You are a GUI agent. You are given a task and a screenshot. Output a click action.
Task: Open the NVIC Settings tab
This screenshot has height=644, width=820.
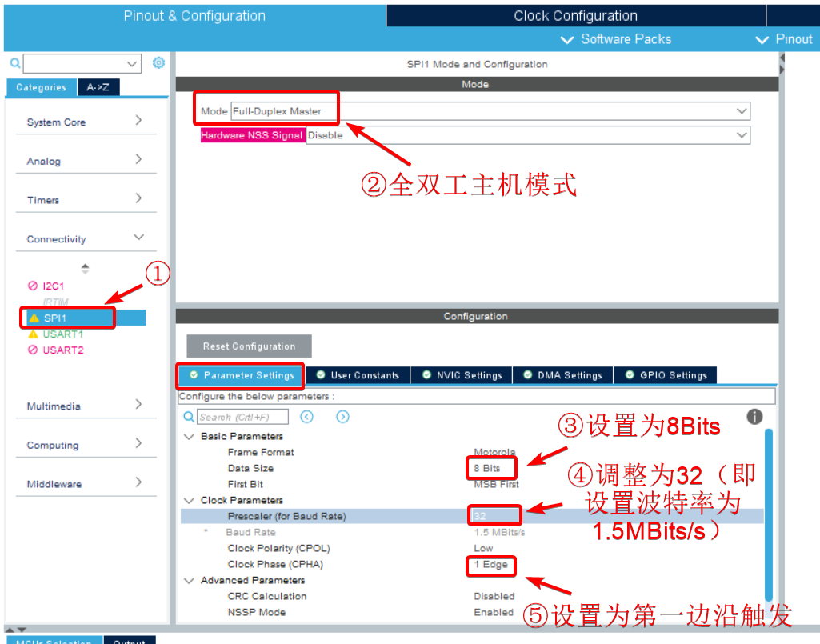[462, 375]
